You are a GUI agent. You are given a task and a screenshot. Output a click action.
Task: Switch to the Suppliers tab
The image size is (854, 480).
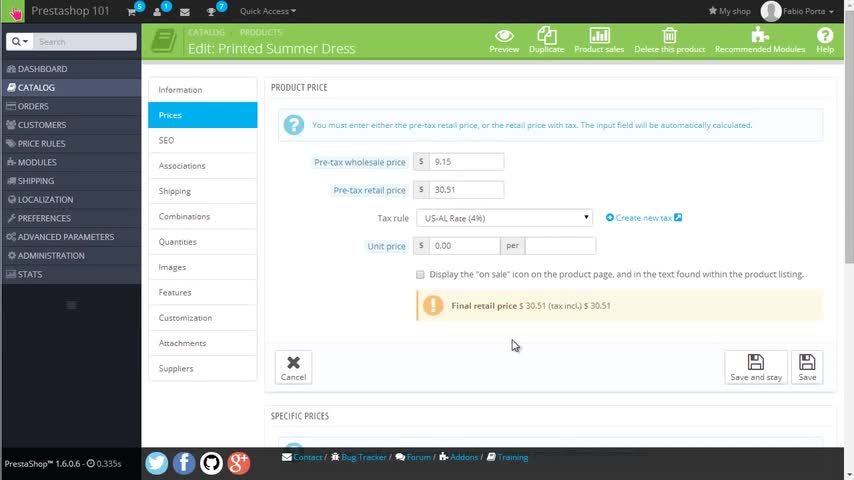pyautogui.click(x=203, y=368)
